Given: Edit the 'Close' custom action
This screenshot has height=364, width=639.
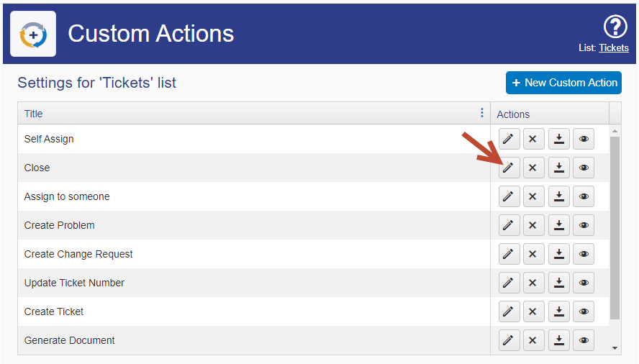Looking at the screenshot, I should (x=509, y=168).
